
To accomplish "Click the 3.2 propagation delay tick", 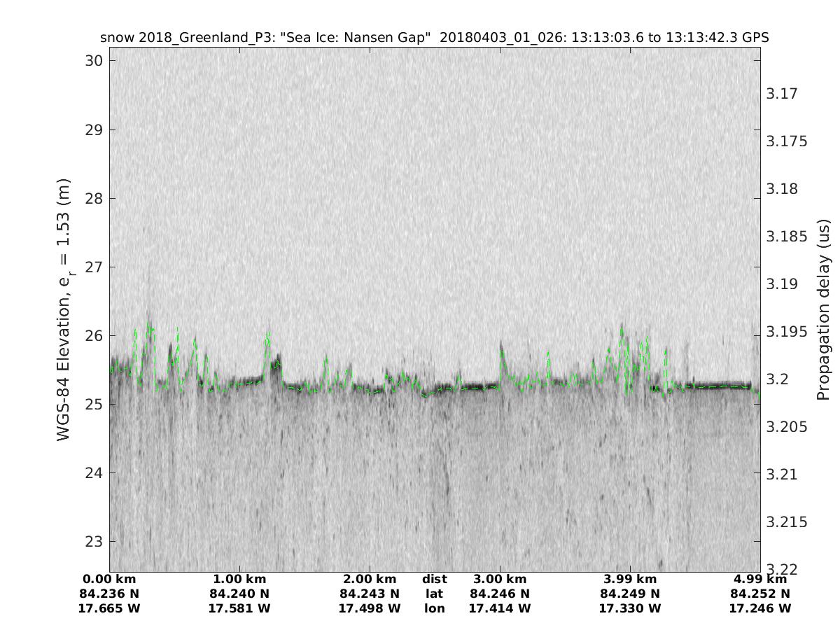I will coord(778,379).
